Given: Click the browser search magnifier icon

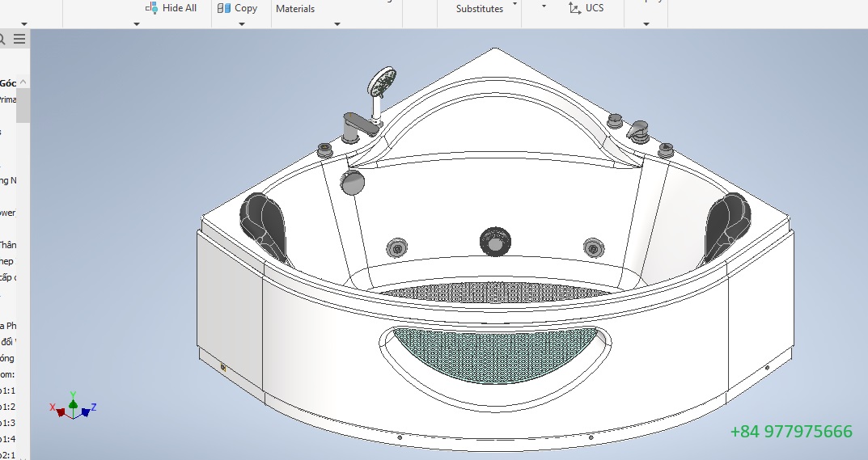Looking at the screenshot, I should [2, 39].
